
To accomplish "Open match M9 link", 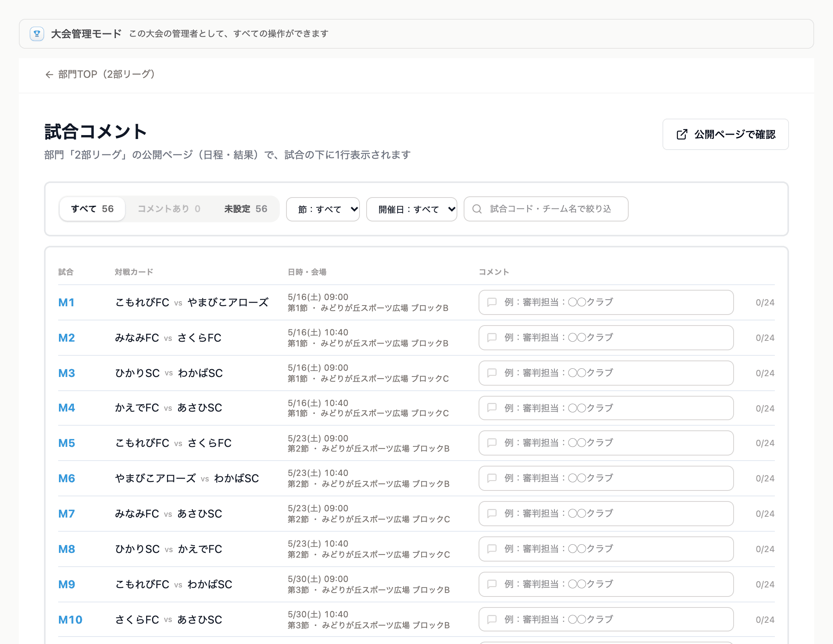I will coord(66,584).
